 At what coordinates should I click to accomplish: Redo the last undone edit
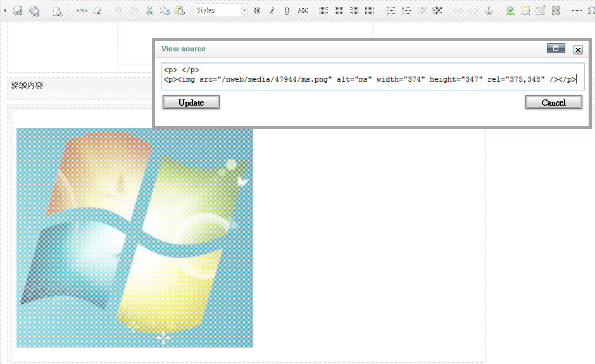point(134,11)
